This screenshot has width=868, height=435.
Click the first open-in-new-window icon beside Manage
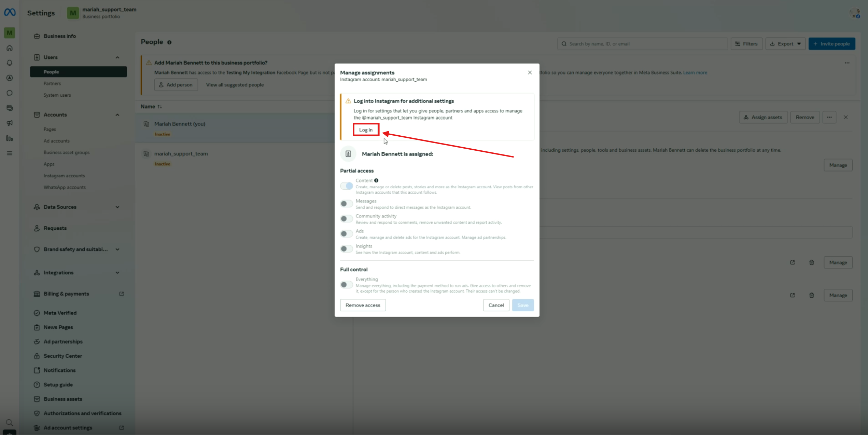(793, 262)
